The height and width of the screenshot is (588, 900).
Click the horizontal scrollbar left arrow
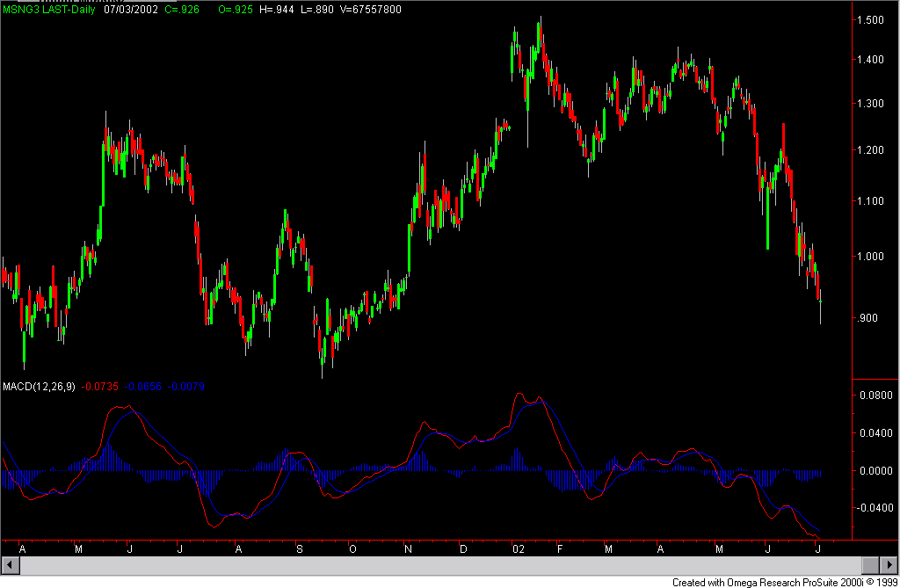11,564
